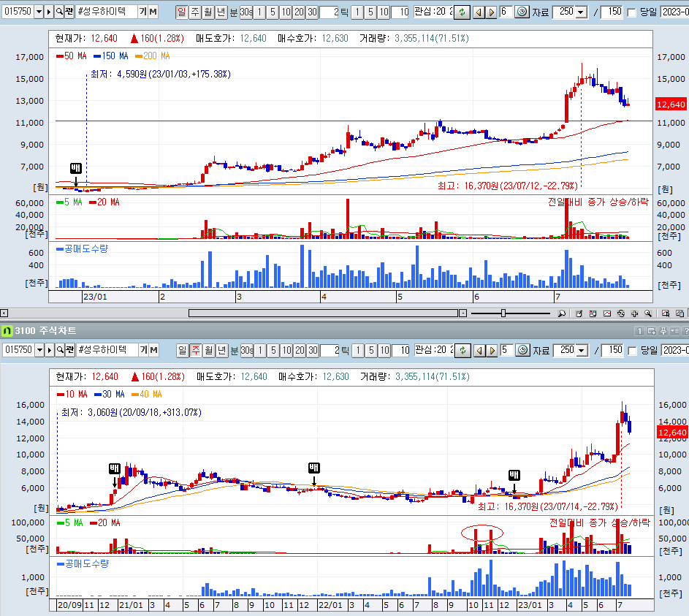Click the 기 button beside the upper stock name
689x616 pixels.
tap(142, 12)
